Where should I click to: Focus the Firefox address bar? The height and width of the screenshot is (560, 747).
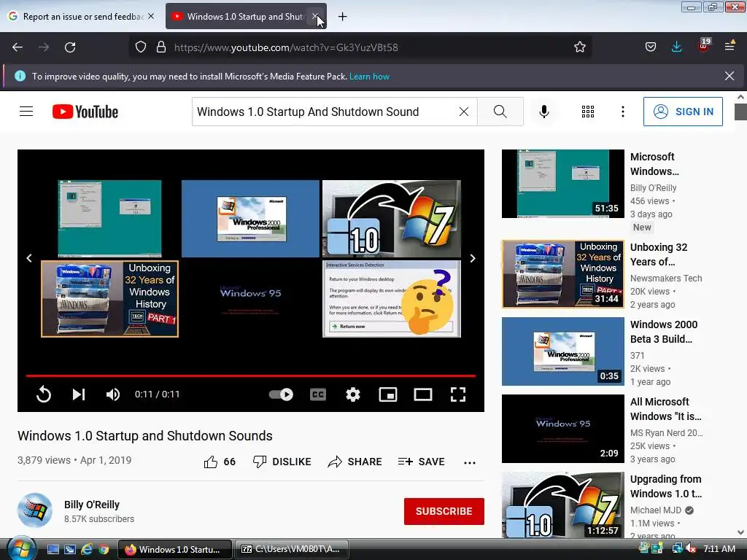point(360,47)
